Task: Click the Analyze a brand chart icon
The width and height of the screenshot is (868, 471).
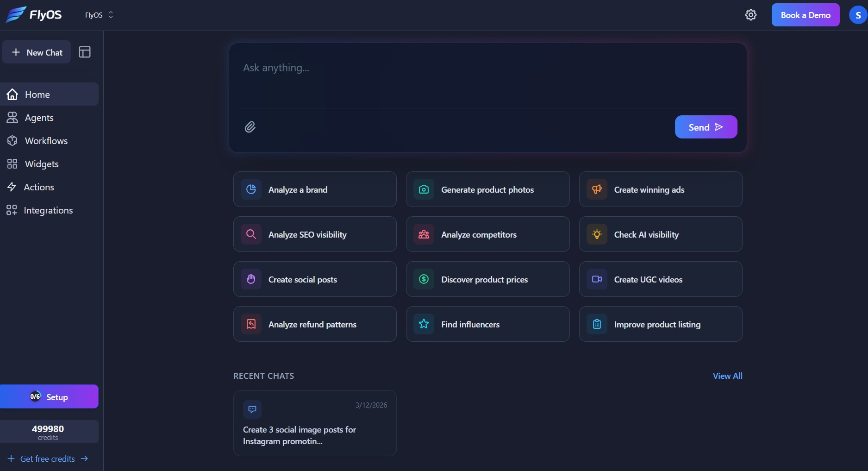Action: pos(251,189)
